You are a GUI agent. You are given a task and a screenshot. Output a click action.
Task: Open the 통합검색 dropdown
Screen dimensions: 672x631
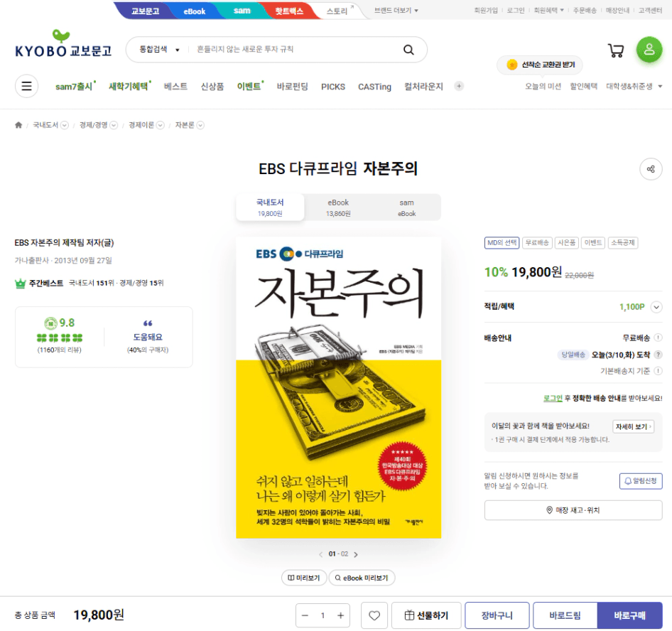coord(158,49)
